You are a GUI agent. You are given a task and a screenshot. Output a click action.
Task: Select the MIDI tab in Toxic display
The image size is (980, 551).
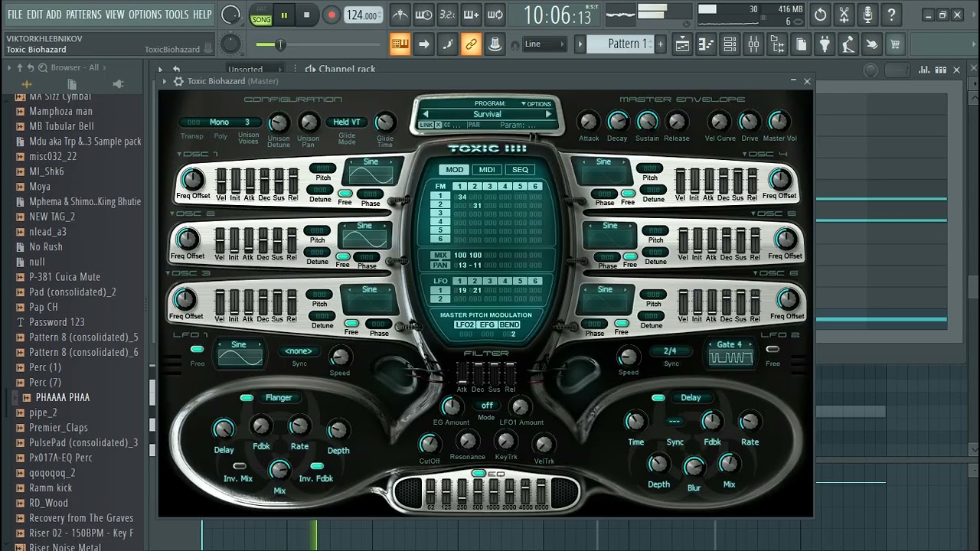click(487, 170)
